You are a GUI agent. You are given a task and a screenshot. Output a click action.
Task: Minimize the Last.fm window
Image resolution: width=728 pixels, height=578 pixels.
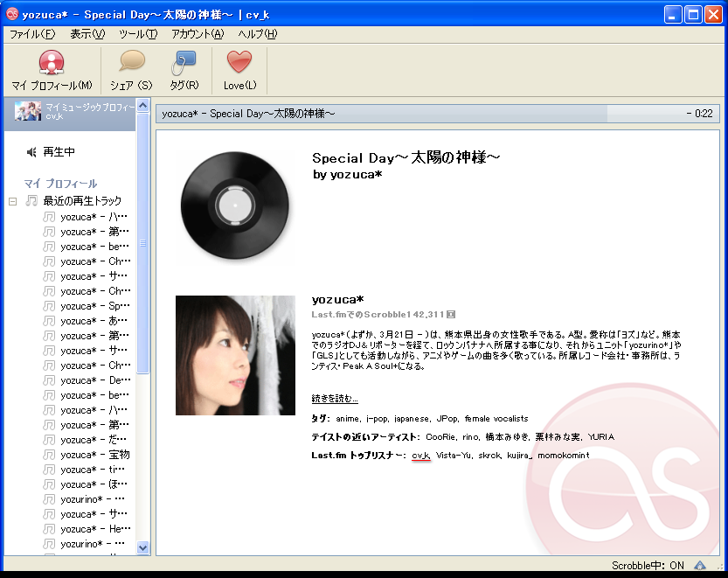point(672,14)
